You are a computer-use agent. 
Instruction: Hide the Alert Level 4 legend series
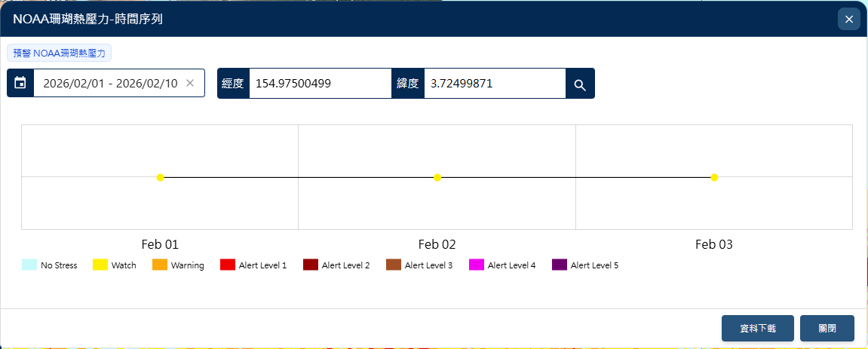coord(502,265)
